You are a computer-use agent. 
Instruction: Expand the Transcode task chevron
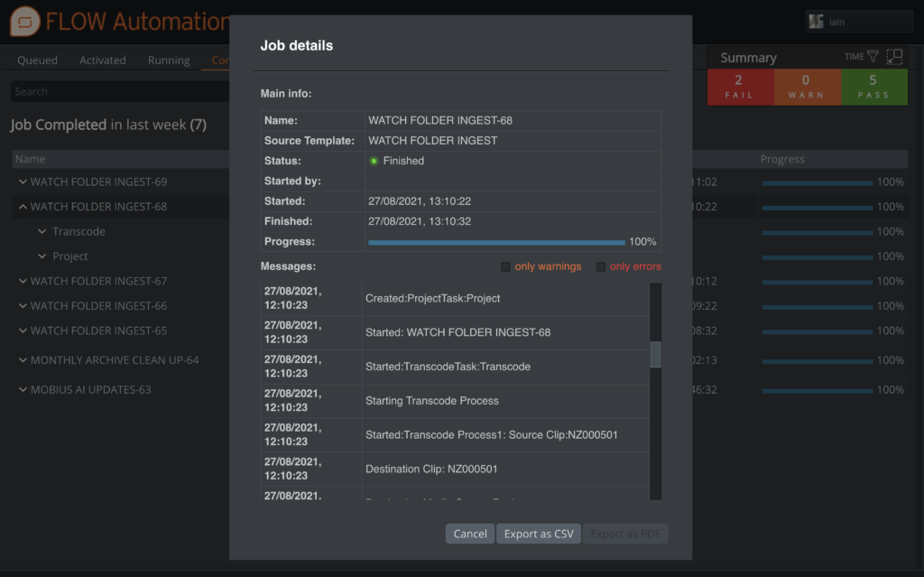pyautogui.click(x=42, y=231)
